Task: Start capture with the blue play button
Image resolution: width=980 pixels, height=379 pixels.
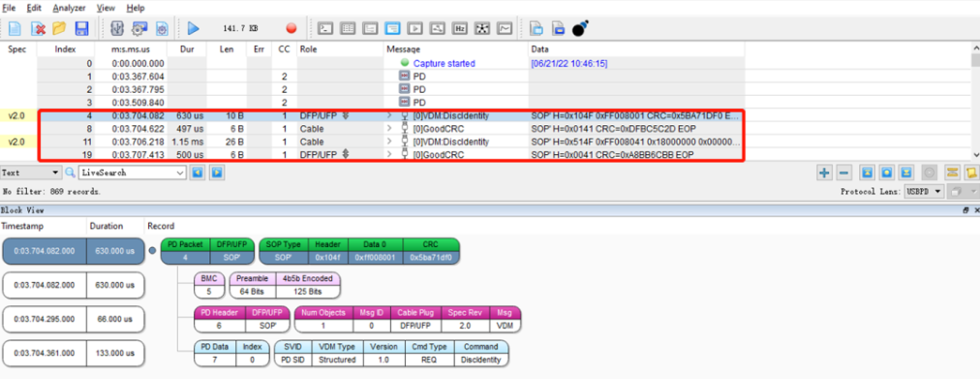Action: (x=193, y=28)
